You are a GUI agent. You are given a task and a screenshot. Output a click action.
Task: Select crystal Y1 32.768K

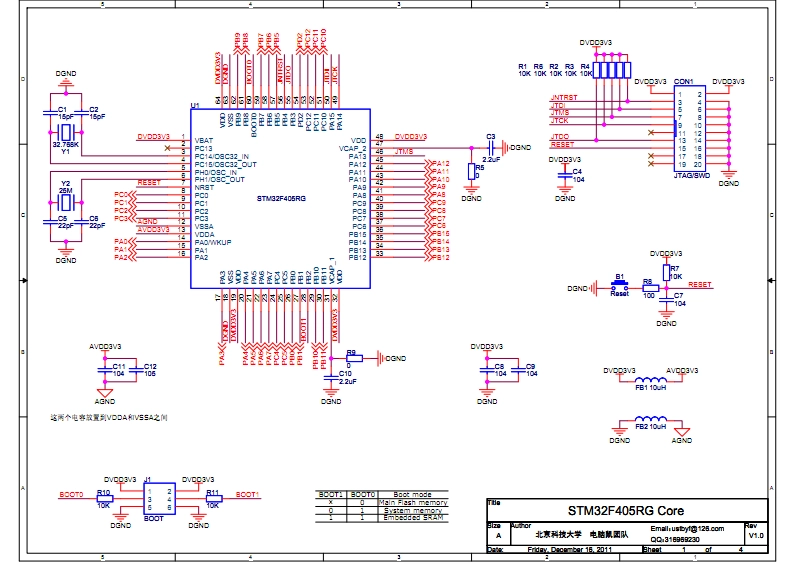pos(66,133)
